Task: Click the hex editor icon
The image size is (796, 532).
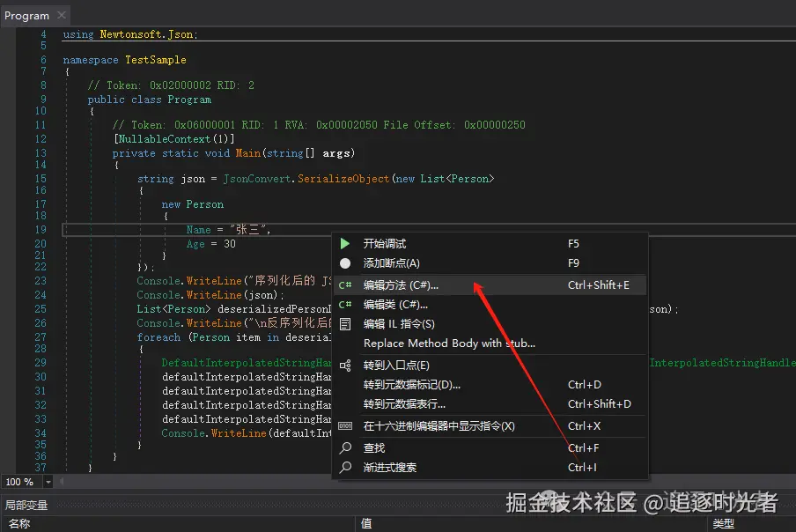Action: [x=345, y=426]
